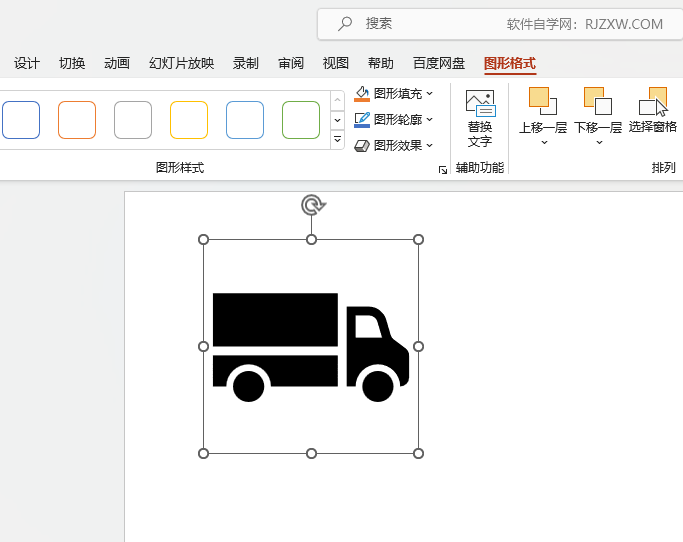Click the 搜索 search box

click(500, 24)
